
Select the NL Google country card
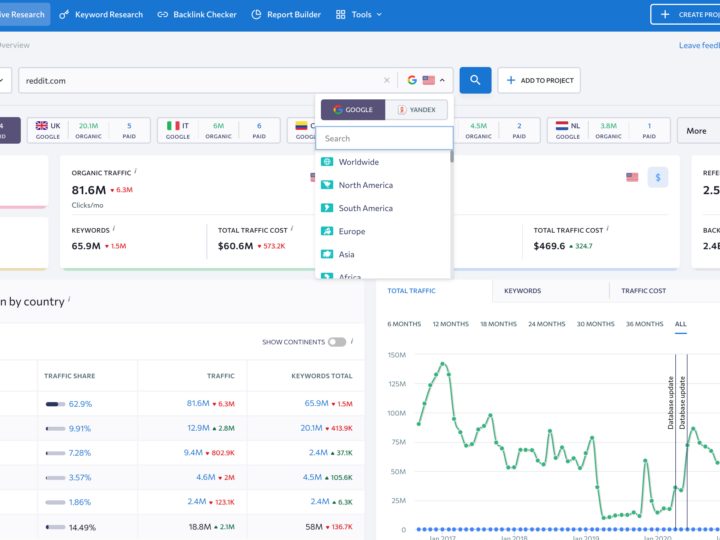point(608,130)
